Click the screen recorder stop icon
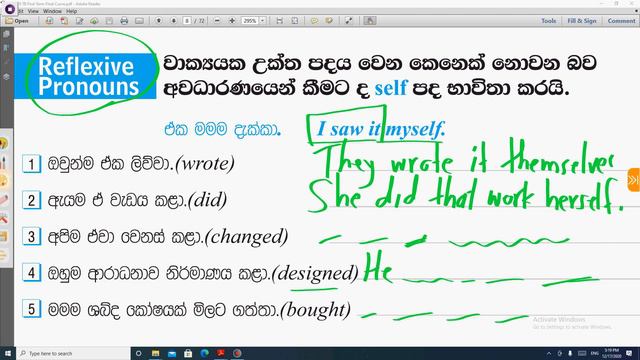 [x=10, y=8]
